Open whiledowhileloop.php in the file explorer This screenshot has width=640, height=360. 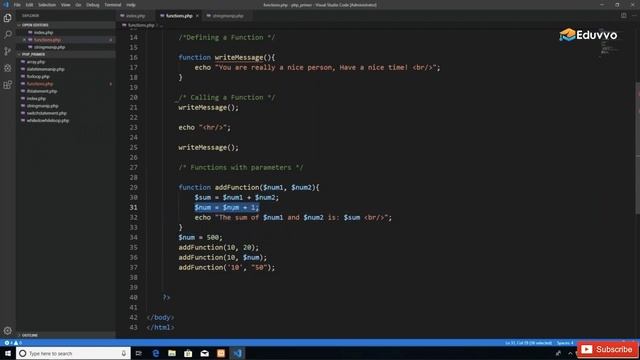point(47,121)
